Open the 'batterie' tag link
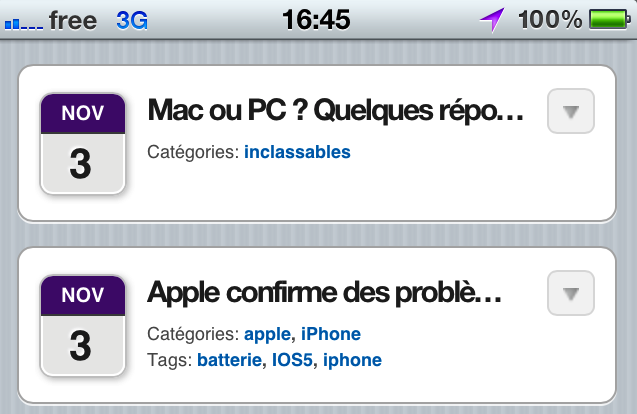 [229, 360]
